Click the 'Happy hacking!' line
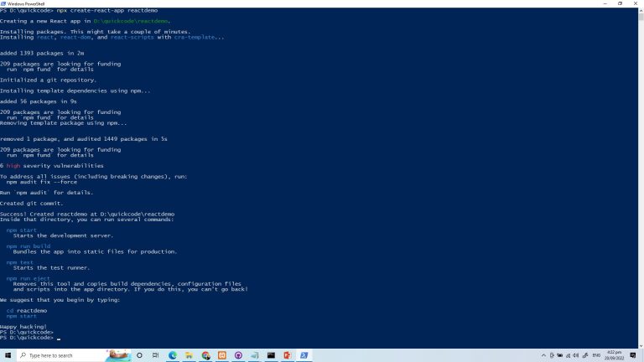The height and width of the screenshot is (362, 644). click(23, 327)
